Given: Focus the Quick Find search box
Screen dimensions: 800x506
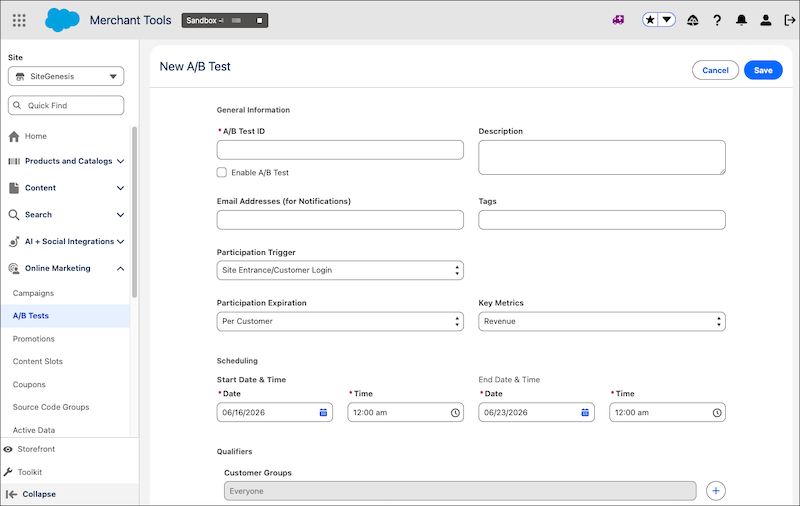Looking at the screenshot, I should 66,105.
